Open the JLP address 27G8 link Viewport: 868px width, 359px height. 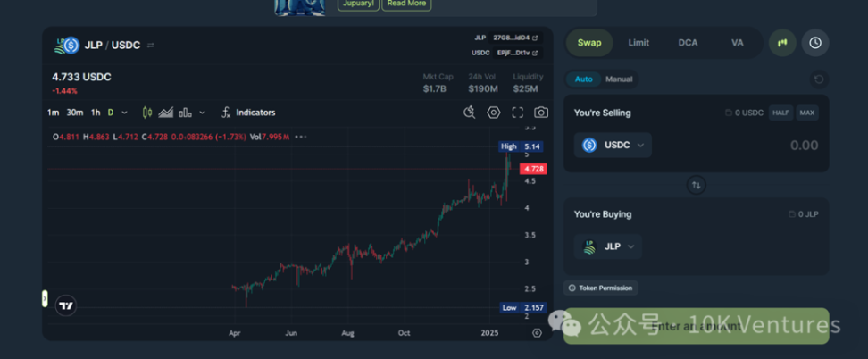(x=515, y=38)
